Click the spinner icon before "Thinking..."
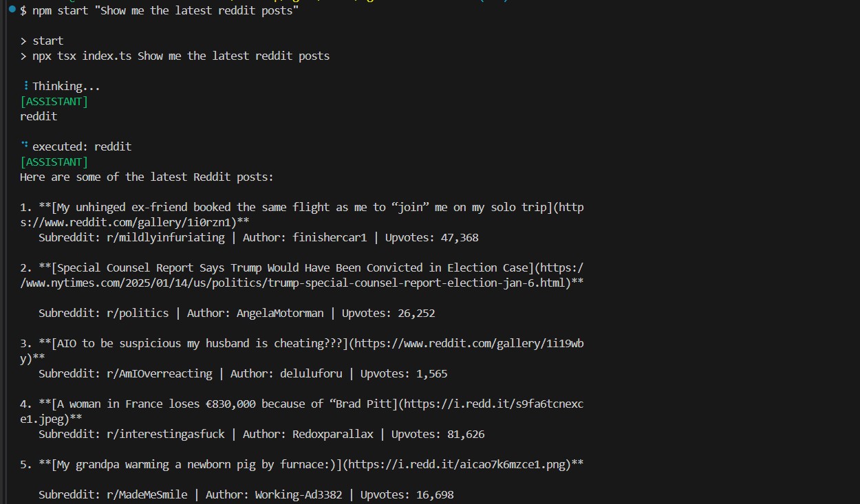 coord(25,86)
